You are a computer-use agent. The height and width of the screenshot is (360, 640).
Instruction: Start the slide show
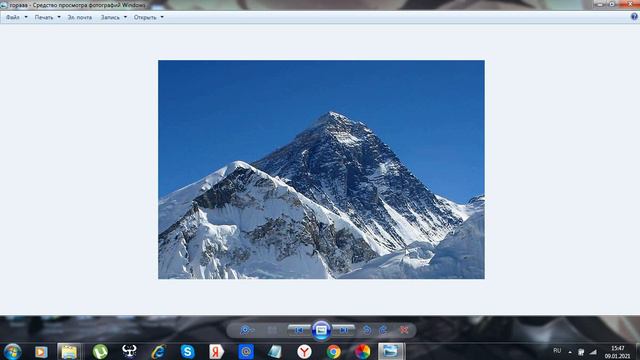(321, 330)
